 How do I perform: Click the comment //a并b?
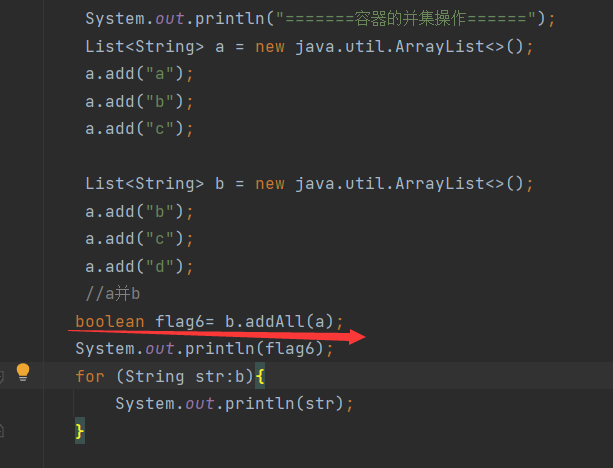tap(113, 294)
